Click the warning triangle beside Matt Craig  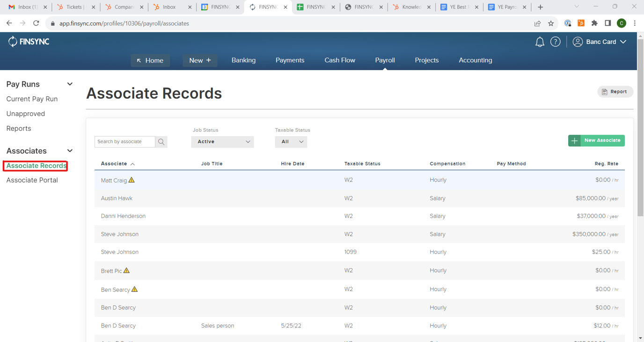coord(132,179)
